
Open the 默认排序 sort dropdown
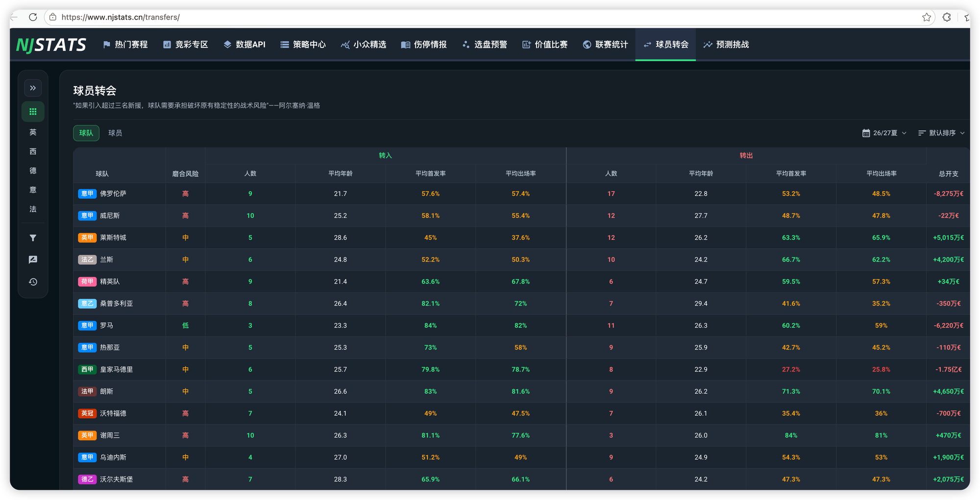point(942,133)
